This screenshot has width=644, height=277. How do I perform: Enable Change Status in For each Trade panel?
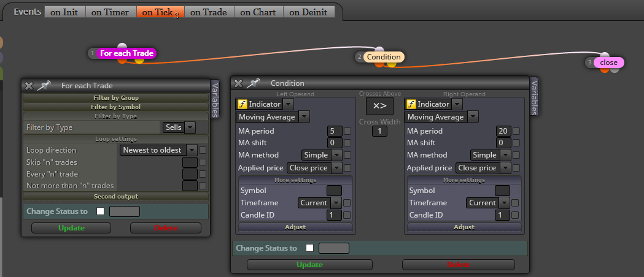(100, 211)
